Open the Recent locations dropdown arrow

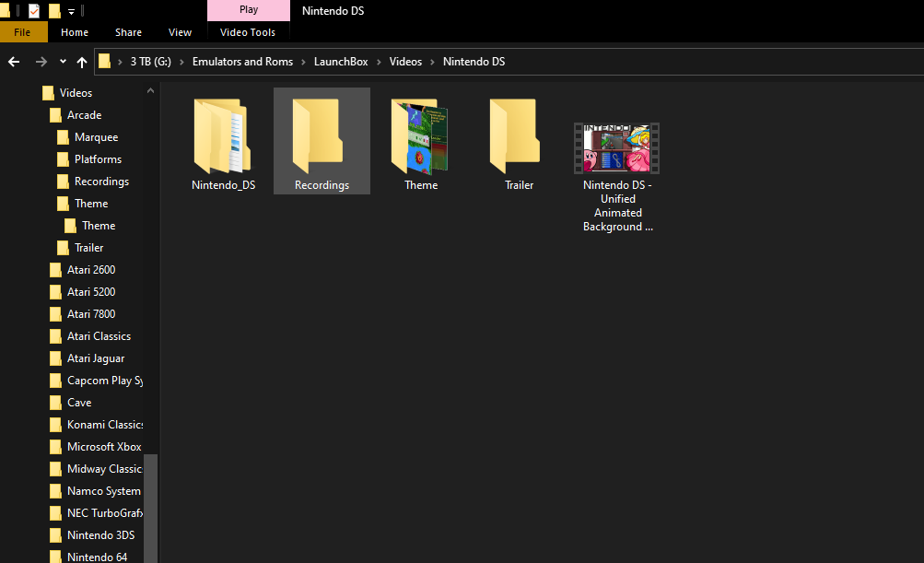(x=63, y=62)
